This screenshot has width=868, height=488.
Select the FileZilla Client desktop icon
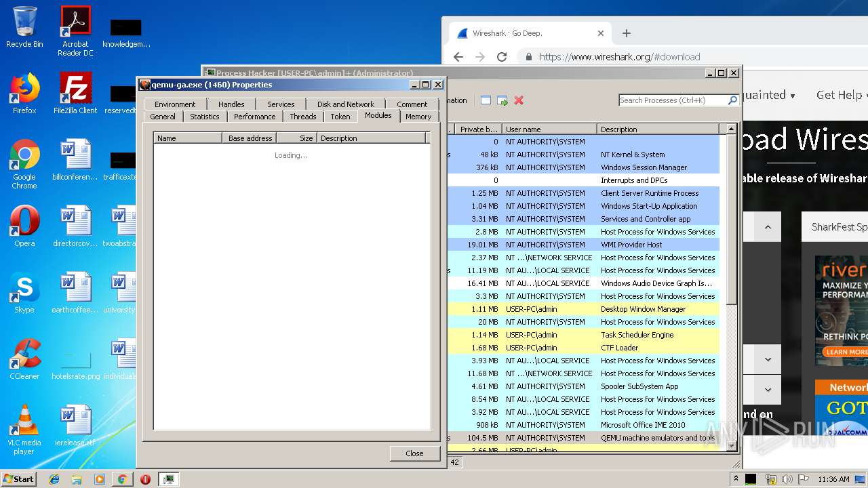75,94
